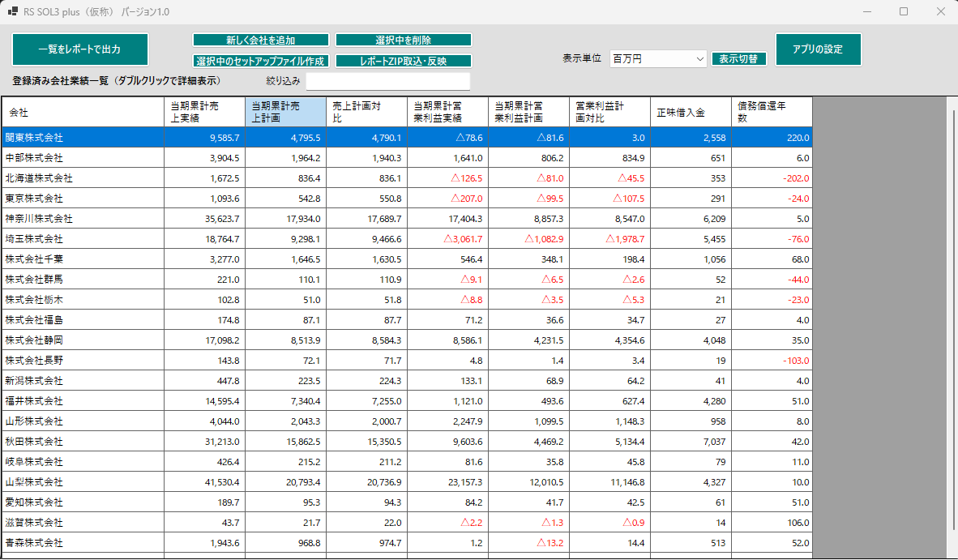The image size is (958, 560).
Task: Click the 当期累計売上実績 column header
Action: click(204, 112)
